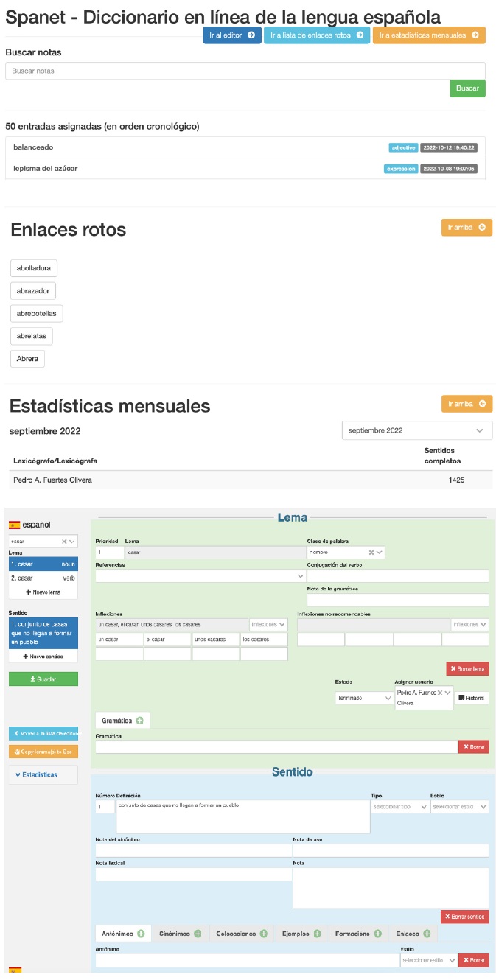The image size is (496, 980).
Task: Select the second lemma casar verb
Action: pyautogui.click(x=43, y=578)
